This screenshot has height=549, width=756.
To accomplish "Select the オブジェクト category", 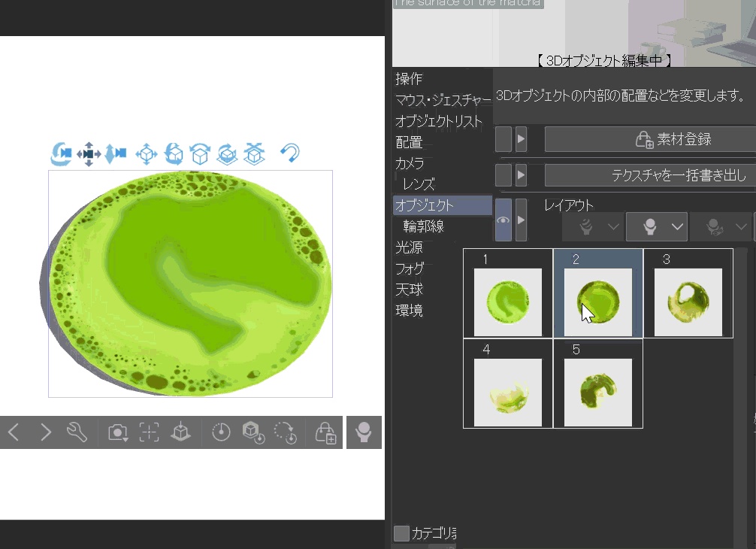I will pos(443,205).
